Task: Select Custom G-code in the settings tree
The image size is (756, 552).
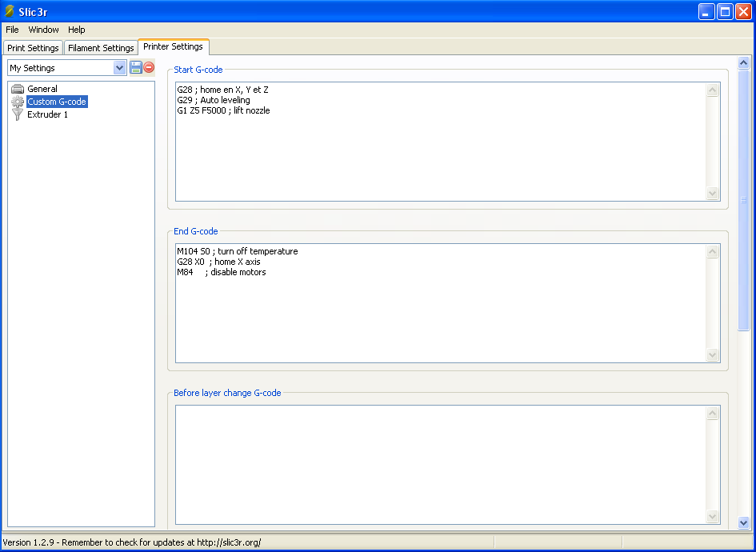Action: [x=57, y=102]
